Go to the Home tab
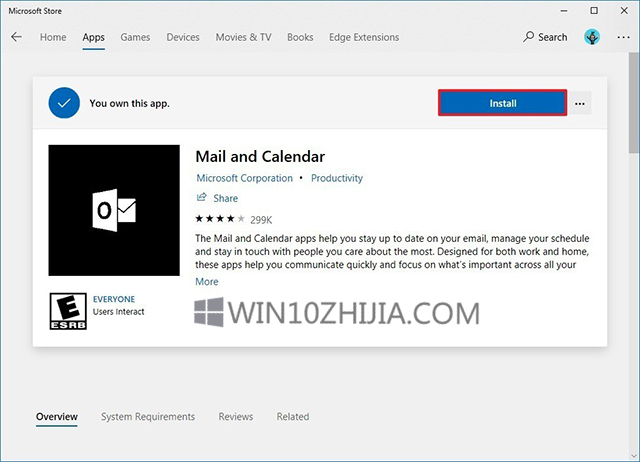Viewport: 640px width, 462px height. tap(53, 37)
